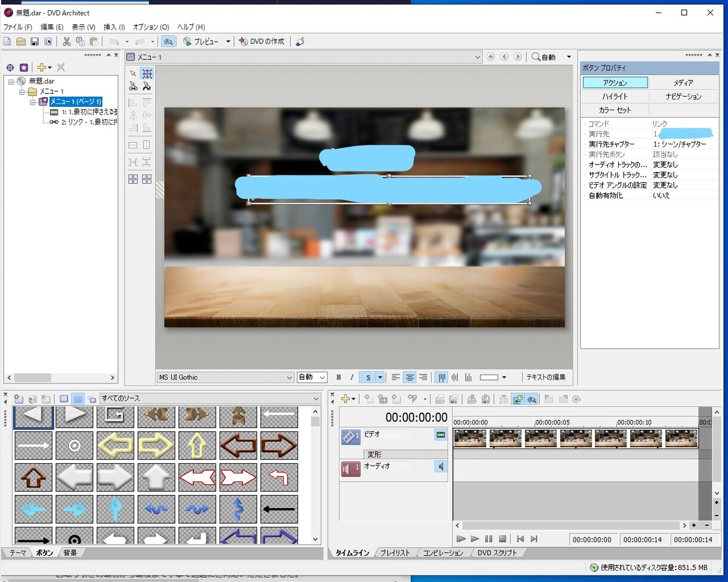Click the 自動有効化 value いいえ

(x=661, y=196)
